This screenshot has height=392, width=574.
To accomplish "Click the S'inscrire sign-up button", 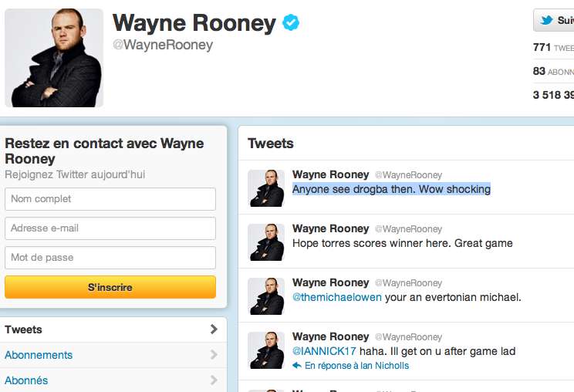I will (110, 287).
